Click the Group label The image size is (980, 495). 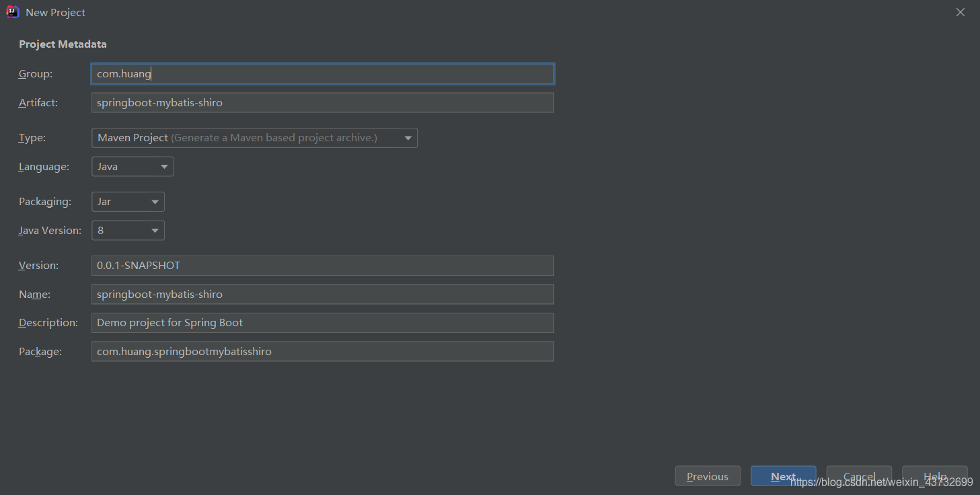(x=36, y=74)
